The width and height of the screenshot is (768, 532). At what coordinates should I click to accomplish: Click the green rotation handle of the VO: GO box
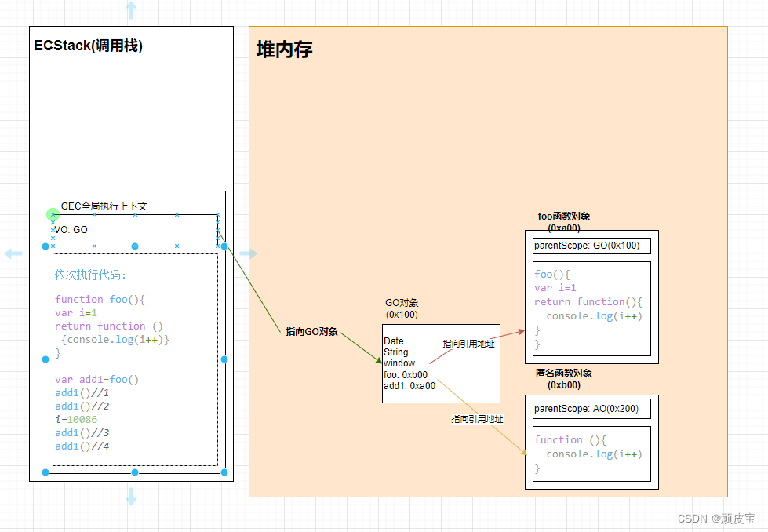[53, 214]
